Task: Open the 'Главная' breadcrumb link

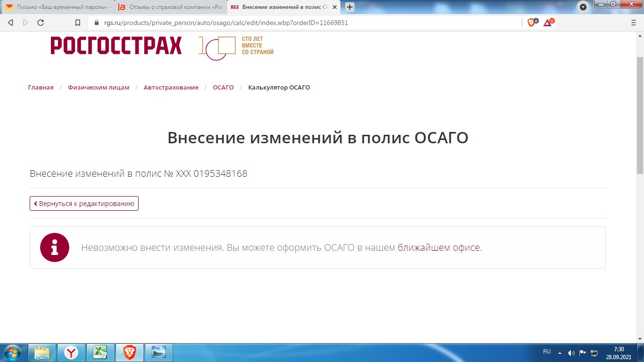Action: [x=41, y=88]
